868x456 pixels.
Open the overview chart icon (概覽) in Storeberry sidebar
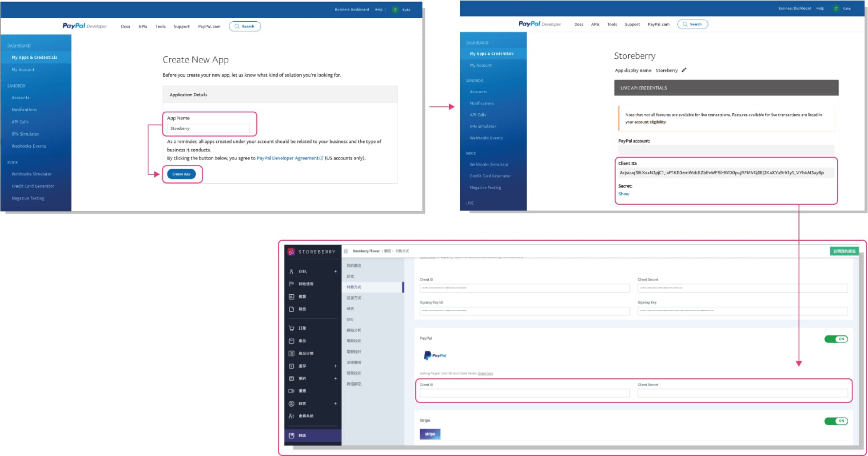click(x=291, y=296)
